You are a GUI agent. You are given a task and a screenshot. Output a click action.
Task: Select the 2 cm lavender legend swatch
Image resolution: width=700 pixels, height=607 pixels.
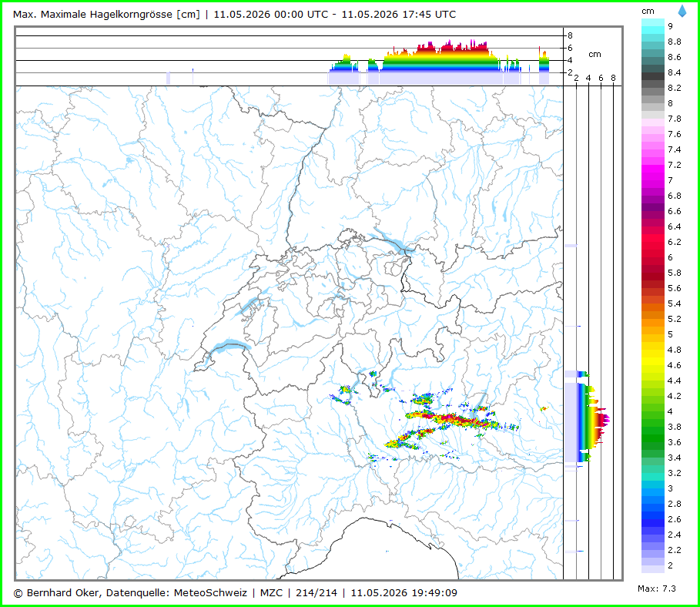pos(653,565)
